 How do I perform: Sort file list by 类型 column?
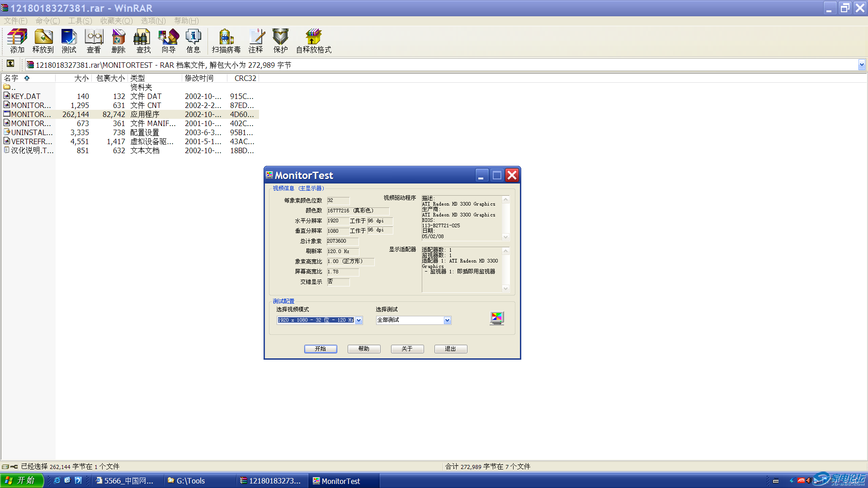(x=155, y=78)
